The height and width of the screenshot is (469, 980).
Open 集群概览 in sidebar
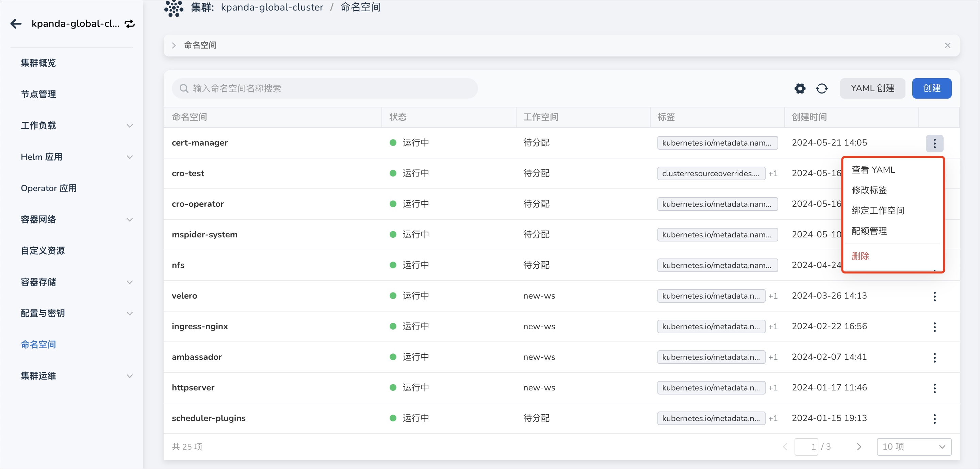(x=38, y=63)
